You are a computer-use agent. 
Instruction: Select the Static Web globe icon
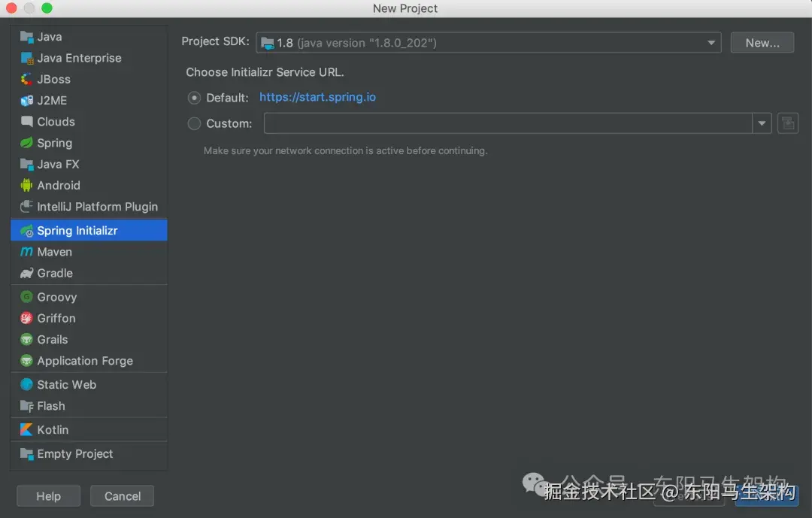[x=26, y=384]
